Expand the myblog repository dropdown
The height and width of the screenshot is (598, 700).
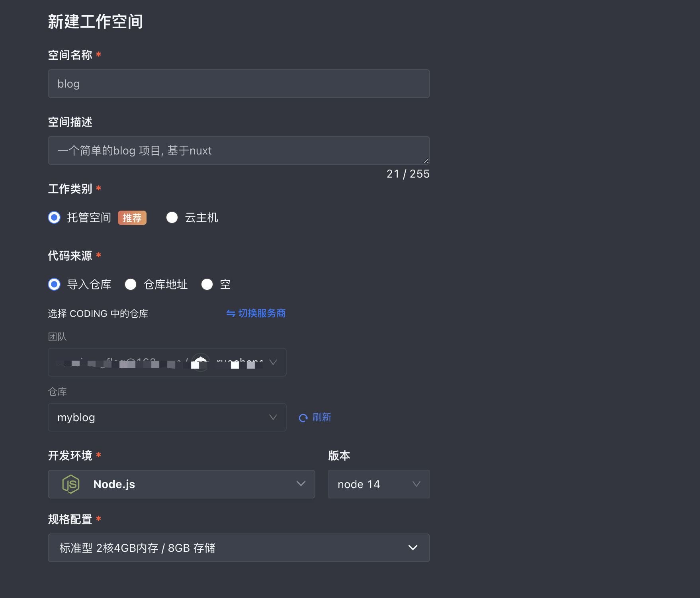point(167,417)
